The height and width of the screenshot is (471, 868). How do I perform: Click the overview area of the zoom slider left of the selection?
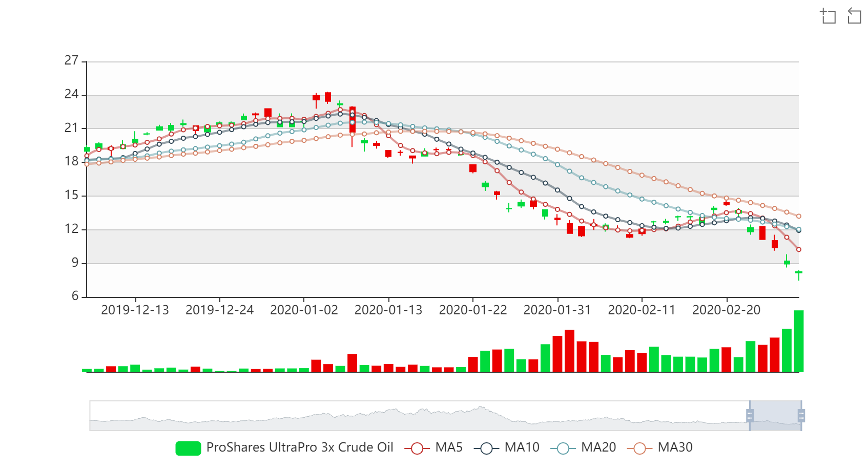[419, 416]
